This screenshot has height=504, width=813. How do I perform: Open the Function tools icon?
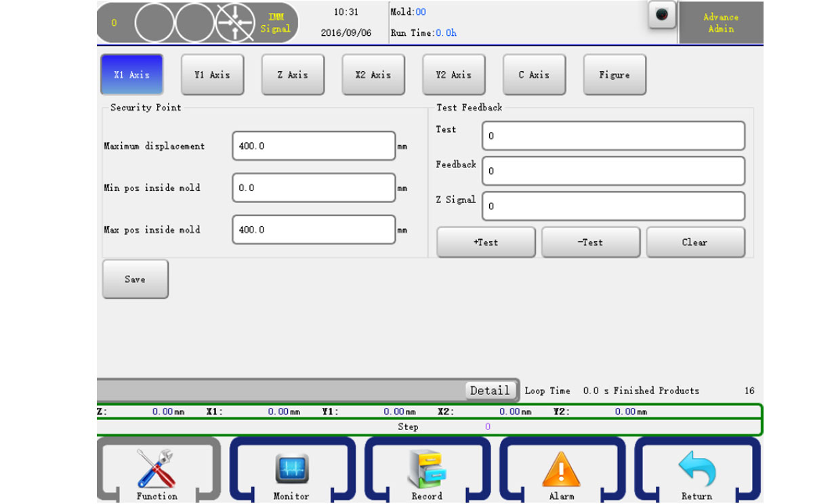click(157, 469)
